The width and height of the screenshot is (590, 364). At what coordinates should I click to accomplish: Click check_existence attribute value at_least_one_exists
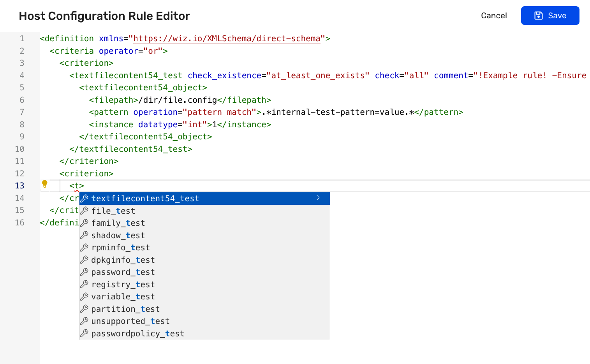tap(318, 76)
